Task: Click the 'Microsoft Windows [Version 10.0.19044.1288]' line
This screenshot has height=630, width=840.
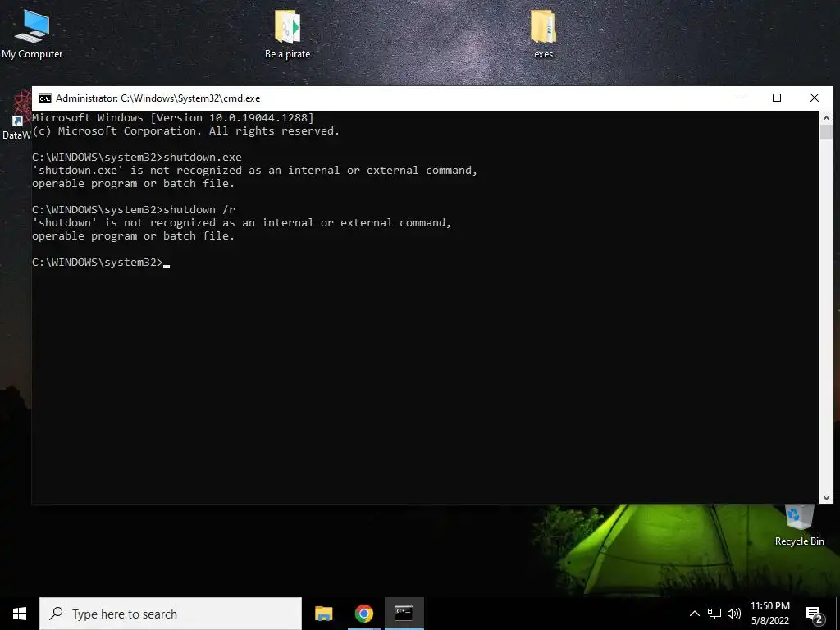Action: 173,118
